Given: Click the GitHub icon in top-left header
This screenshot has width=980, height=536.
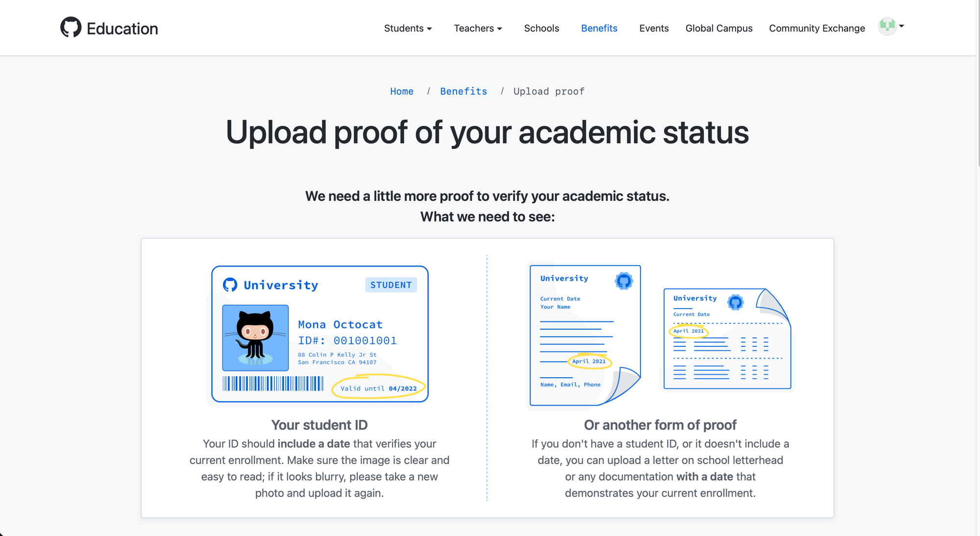Looking at the screenshot, I should 70,28.
